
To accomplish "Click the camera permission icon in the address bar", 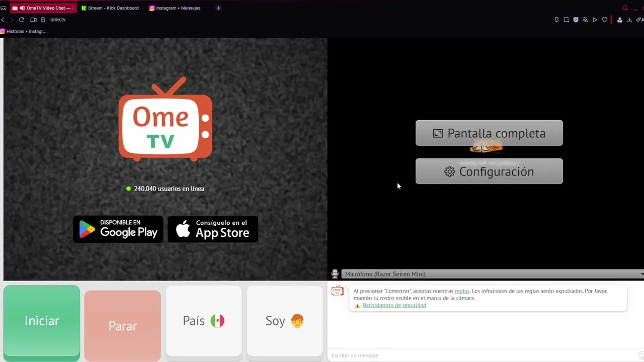I will click(x=33, y=20).
